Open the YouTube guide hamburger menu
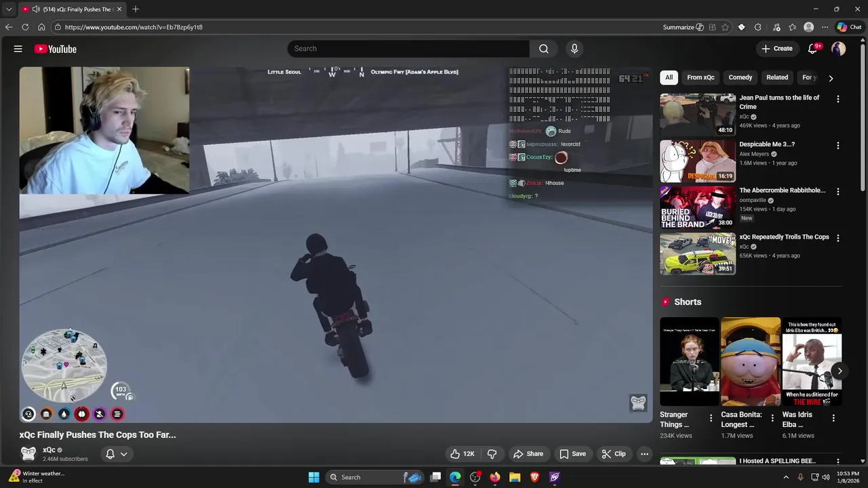 click(18, 49)
